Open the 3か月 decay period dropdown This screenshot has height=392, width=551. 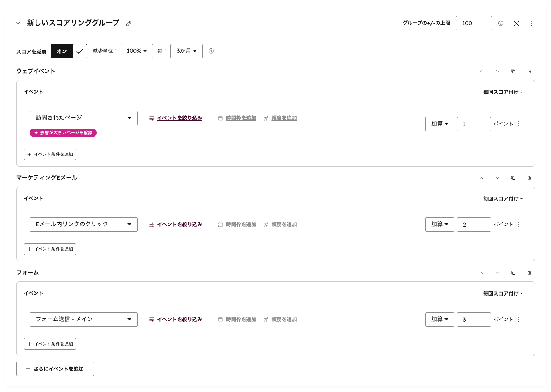click(186, 51)
